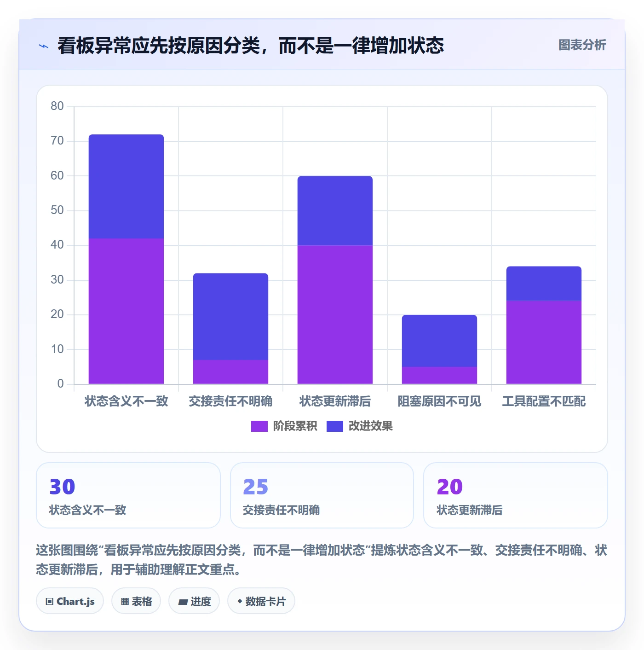Click the lightning icon beside the title
The image size is (644, 650).
[44, 46]
